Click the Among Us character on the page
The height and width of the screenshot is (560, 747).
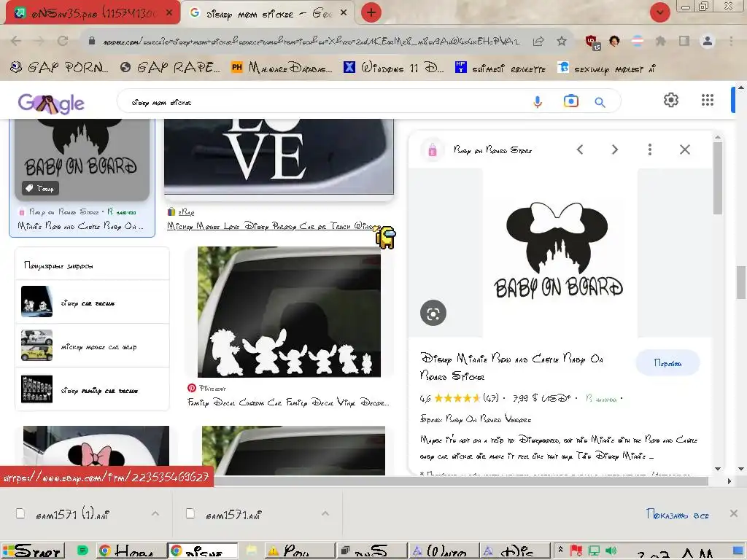click(386, 237)
